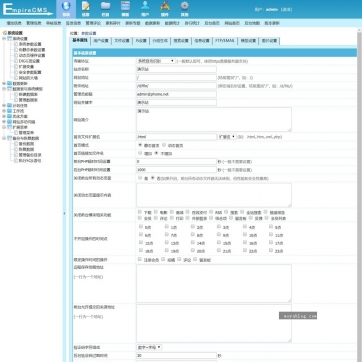Screen dimensions: 362x362
Task: Open 管理数据表 in the tree
Action: 28,100
